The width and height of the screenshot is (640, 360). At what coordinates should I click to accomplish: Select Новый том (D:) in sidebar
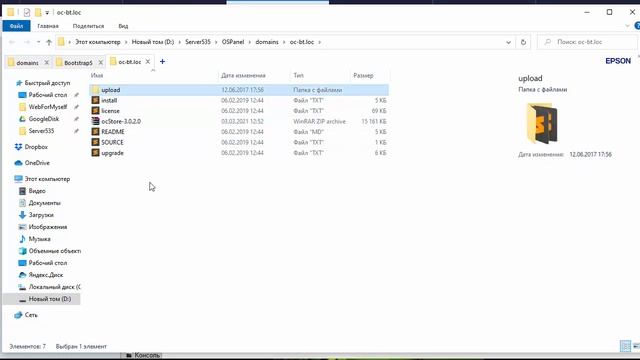pos(42,299)
